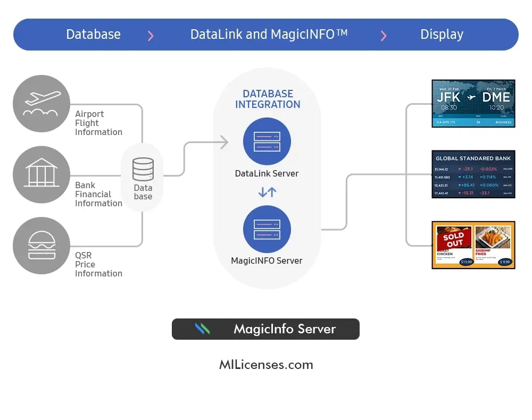The height and width of the screenshot is (420, 532).
Task: Open the Sold Out menu display
Action: [473, 245]
